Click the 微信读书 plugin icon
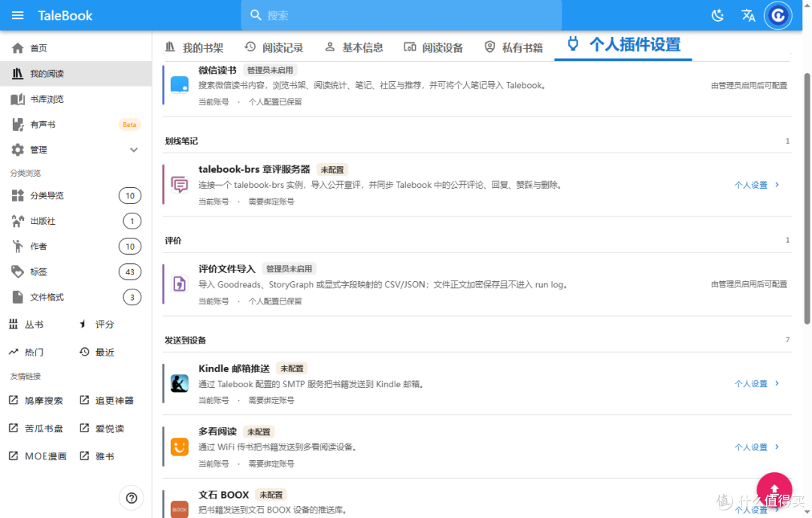 coord(179,85)
